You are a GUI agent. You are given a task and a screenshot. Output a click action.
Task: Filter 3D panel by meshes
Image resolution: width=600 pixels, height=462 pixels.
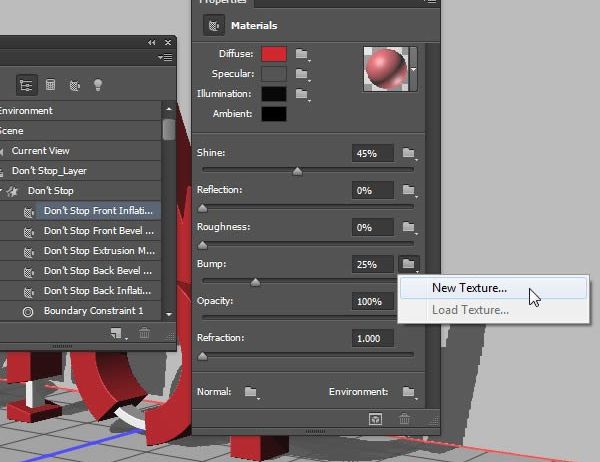coord(50,85)
